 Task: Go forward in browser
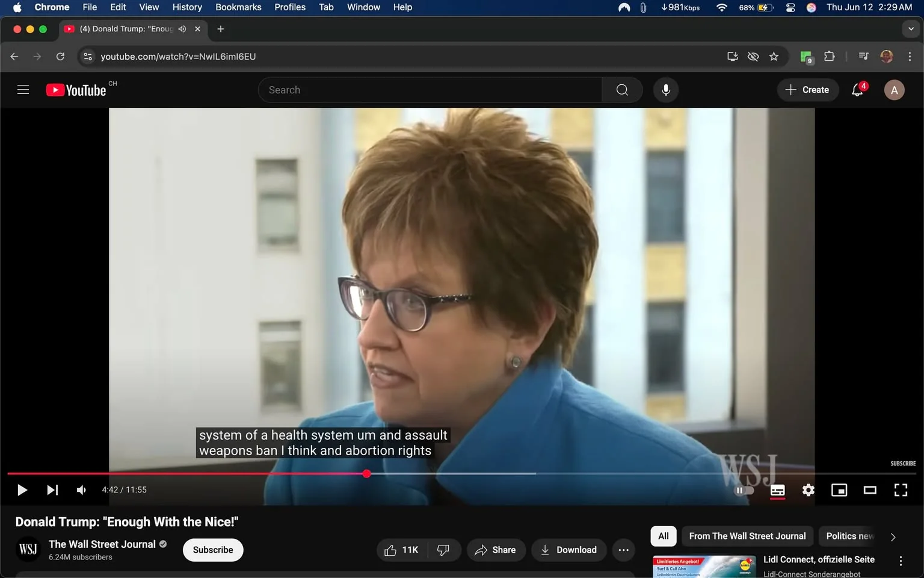[x=37, y=57]
